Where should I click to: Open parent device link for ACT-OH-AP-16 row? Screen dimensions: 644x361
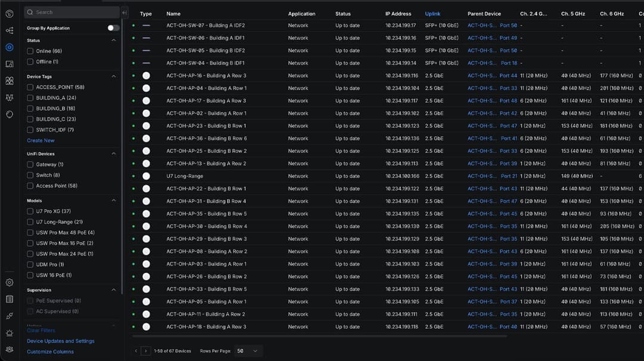[482, 76]
